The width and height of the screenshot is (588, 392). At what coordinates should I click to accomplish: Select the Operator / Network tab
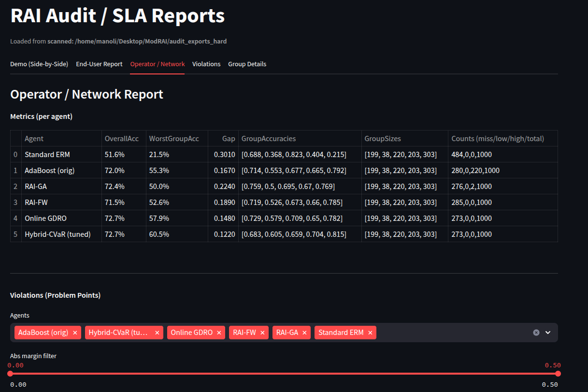[158, 64]
